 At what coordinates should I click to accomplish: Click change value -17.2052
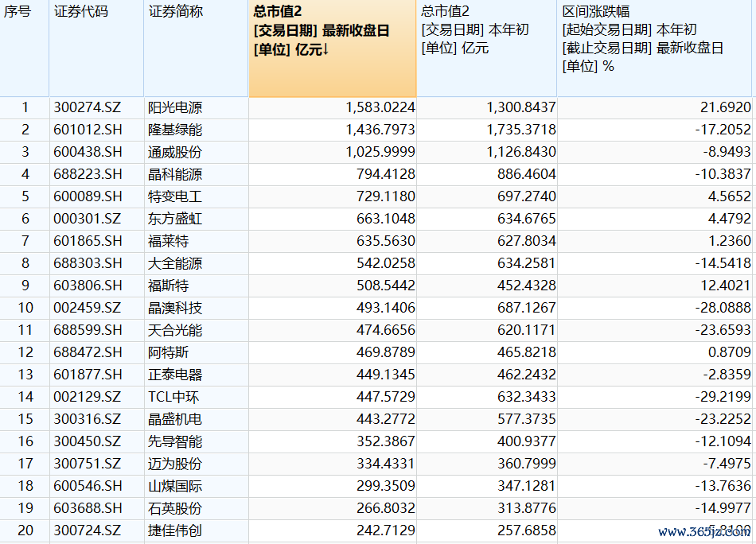723,130
